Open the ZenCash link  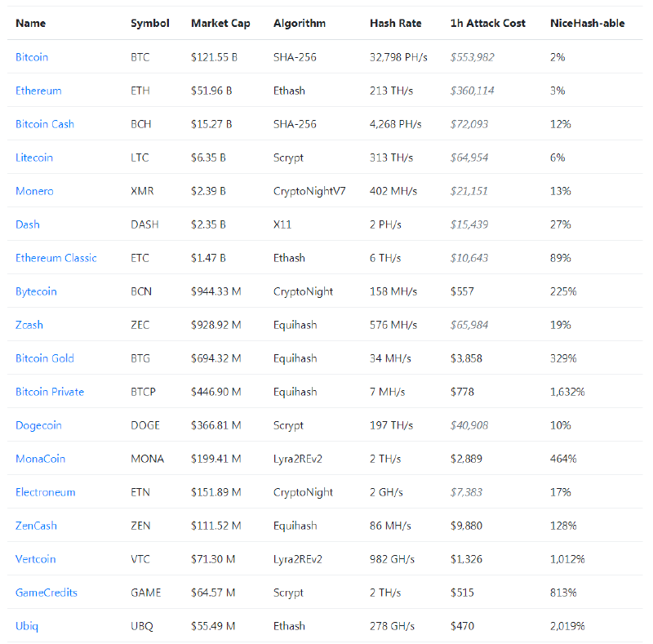tap(37, 526)
